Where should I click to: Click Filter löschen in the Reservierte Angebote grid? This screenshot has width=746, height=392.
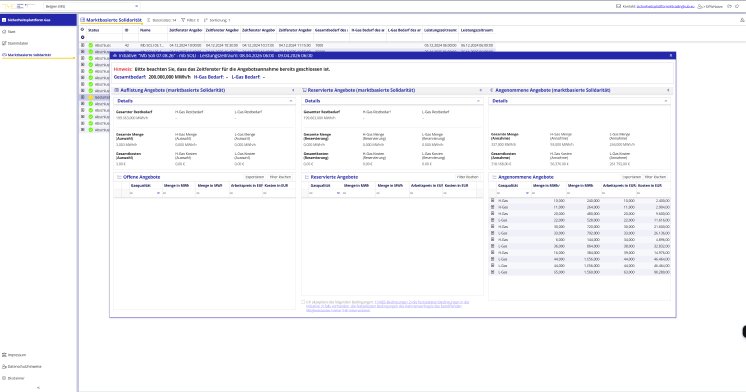coord(468,177)
